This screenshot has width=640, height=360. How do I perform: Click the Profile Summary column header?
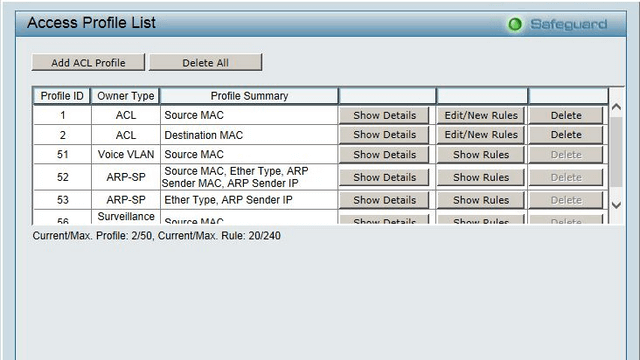click(x=249, y=96)
